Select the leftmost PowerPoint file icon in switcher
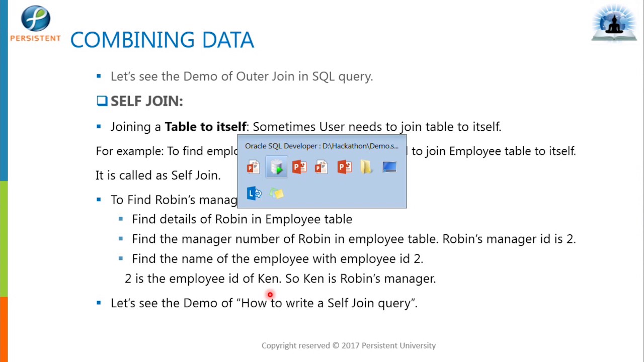This screenshot has width=644, height=362. [x=253, y=167]
